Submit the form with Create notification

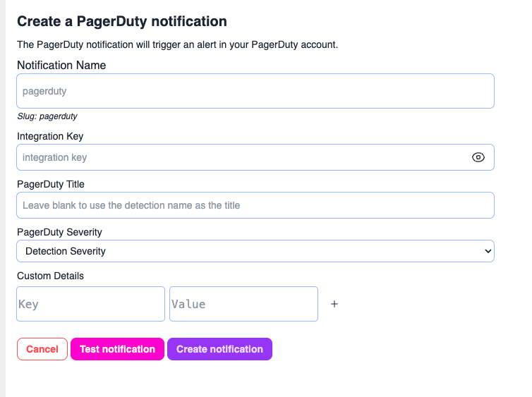[x=219, y=349]
